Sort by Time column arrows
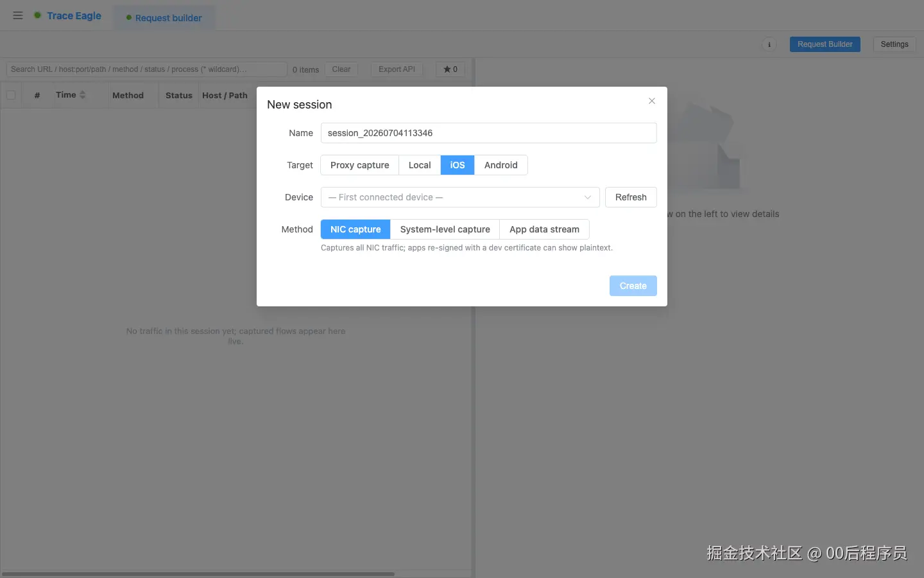Screen dimensions: 924x578 pyautogui.click(x=82, y=95)
